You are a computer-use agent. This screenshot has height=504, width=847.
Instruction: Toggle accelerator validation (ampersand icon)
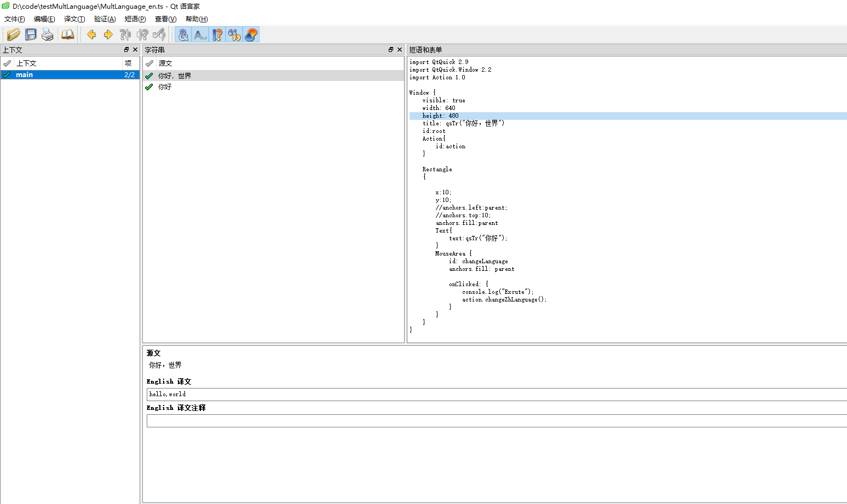click(x=183, y=34)
